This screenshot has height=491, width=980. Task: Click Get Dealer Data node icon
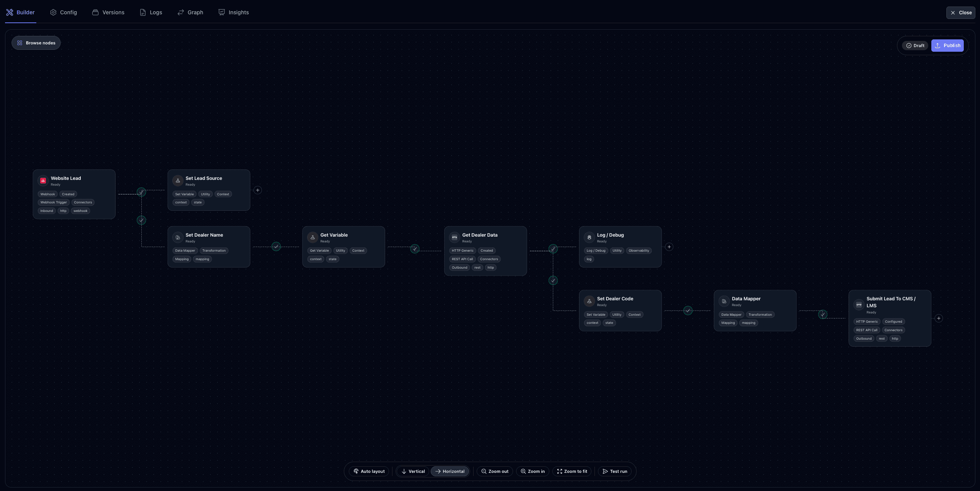pos(454,237)
